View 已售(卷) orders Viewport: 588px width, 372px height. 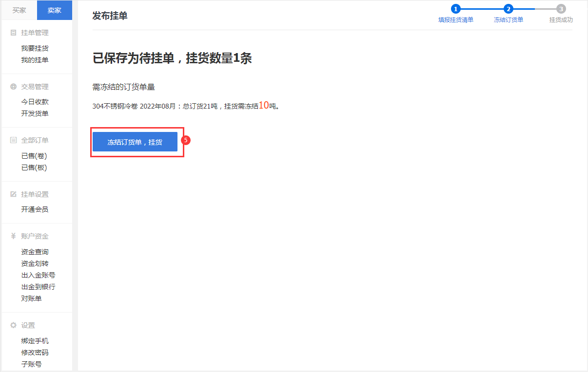[34, 156]
